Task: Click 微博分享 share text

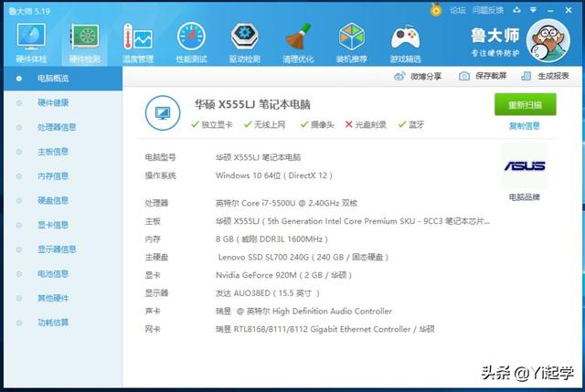Action: (x=426, y=77)
